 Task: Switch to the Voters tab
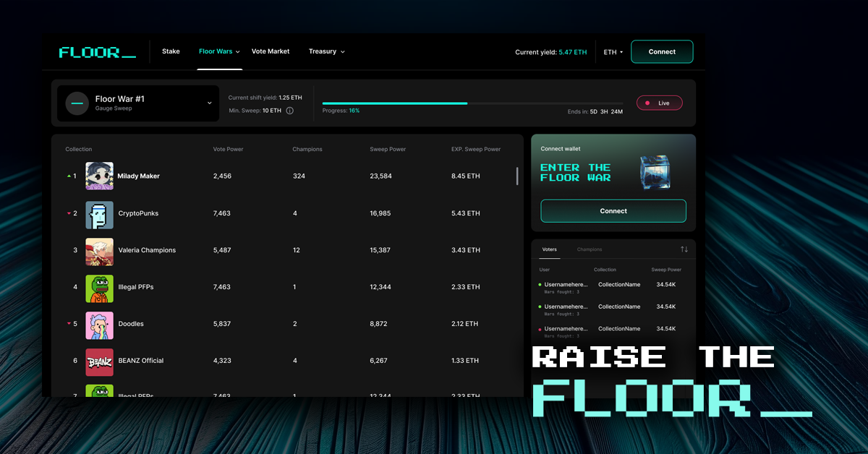coord(549,249)
